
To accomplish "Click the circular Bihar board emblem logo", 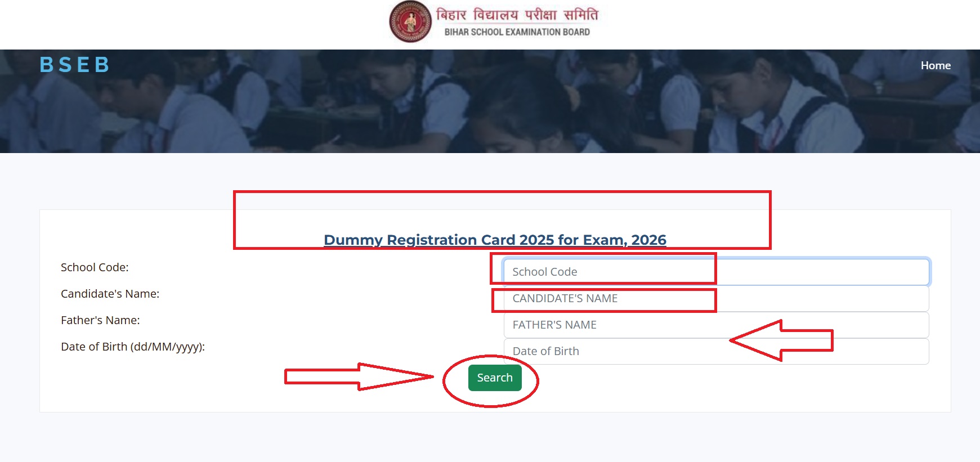I will [x=410, y=22].
